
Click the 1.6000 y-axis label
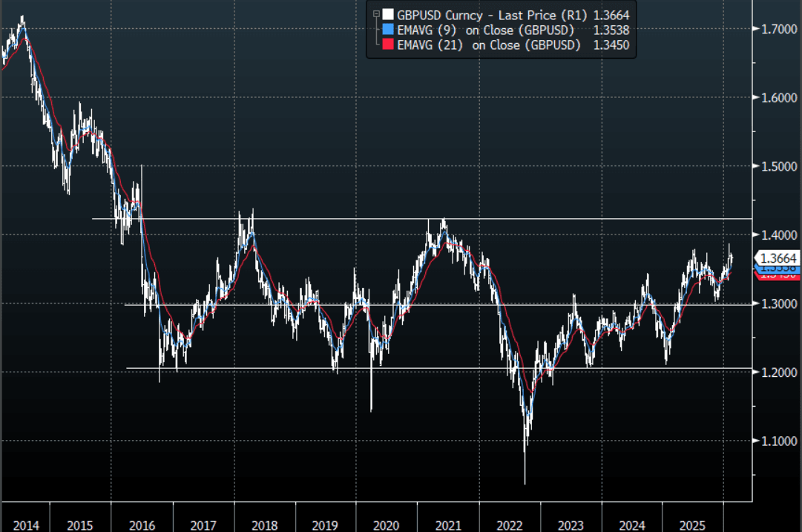[x=779, y=98]
